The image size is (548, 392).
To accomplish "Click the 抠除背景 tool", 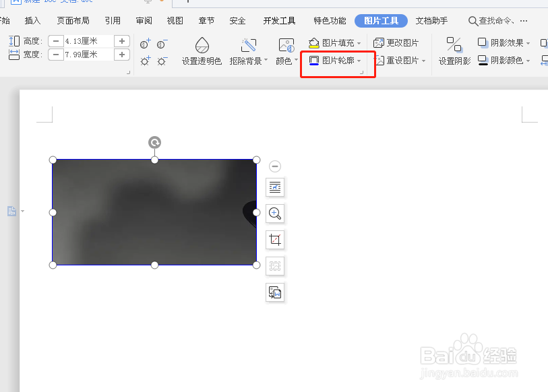I will (246, 52).
